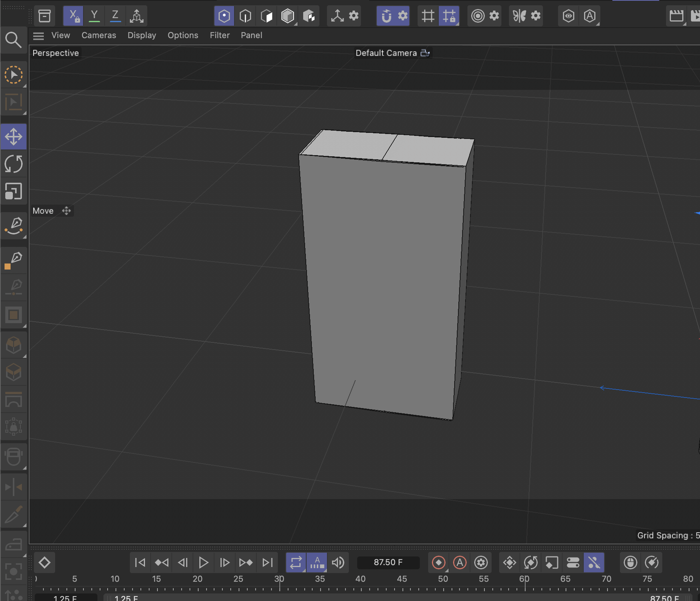Viewport: 700px width, 601px height.
Task: Toggle the Y axis lock
Action: 94,16
